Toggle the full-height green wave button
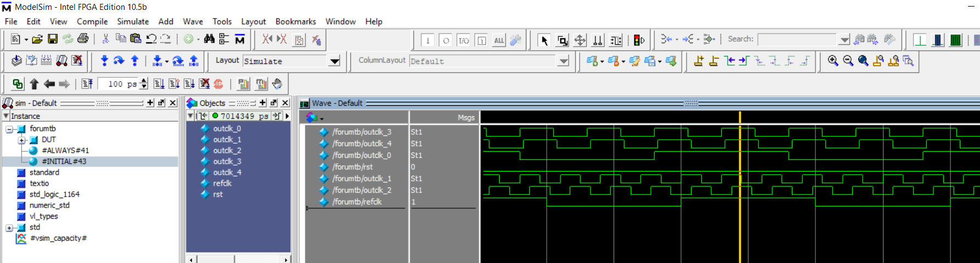This screenshot has height=263, width=980. point(955,40)
